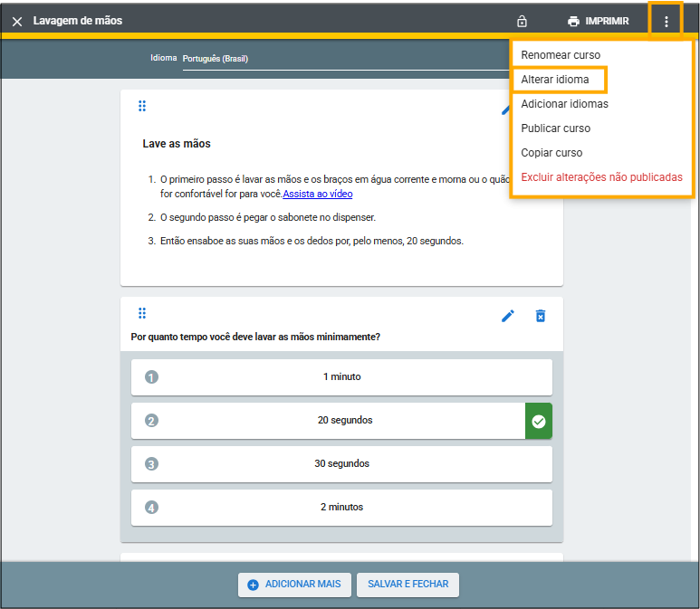Choose Alterar idioma from the menu

(x=555, y=80)
